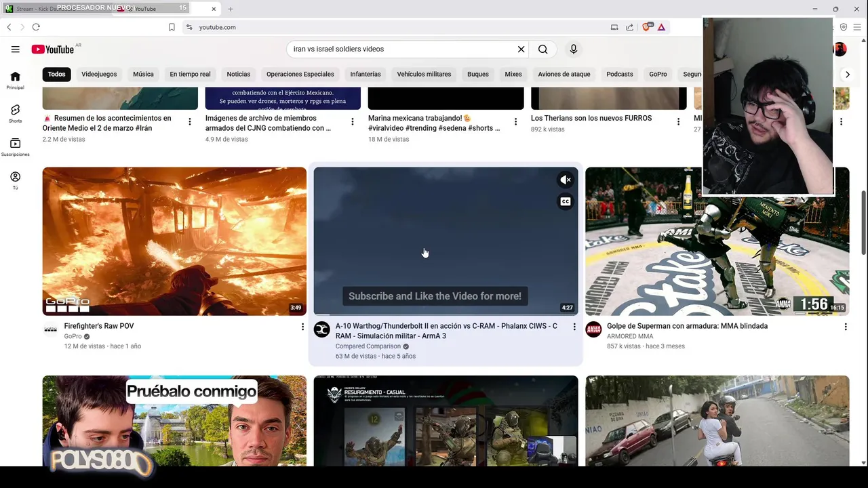Open the motorcycle street video thumbnail
Screen dimensions: 868x488
[x=717, y=421]
